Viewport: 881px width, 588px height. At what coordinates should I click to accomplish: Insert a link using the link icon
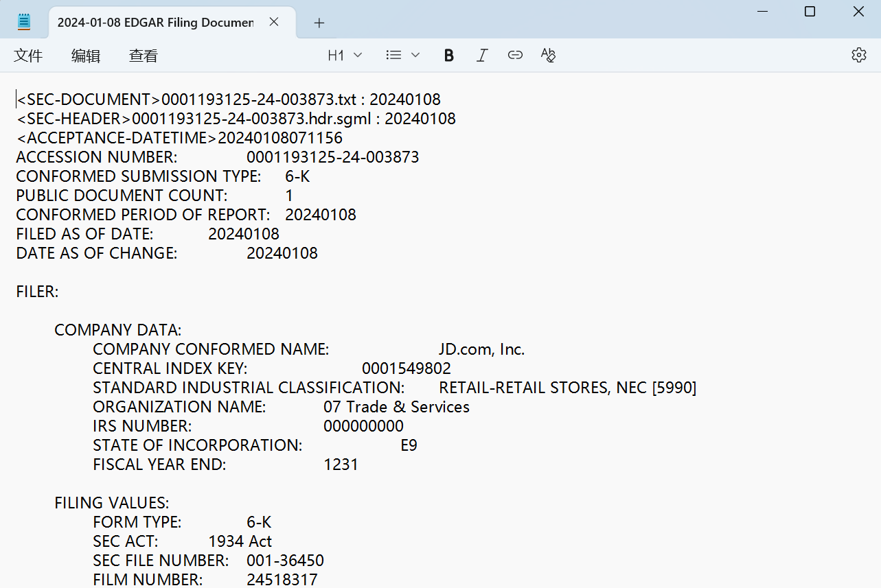pos(515,56)
